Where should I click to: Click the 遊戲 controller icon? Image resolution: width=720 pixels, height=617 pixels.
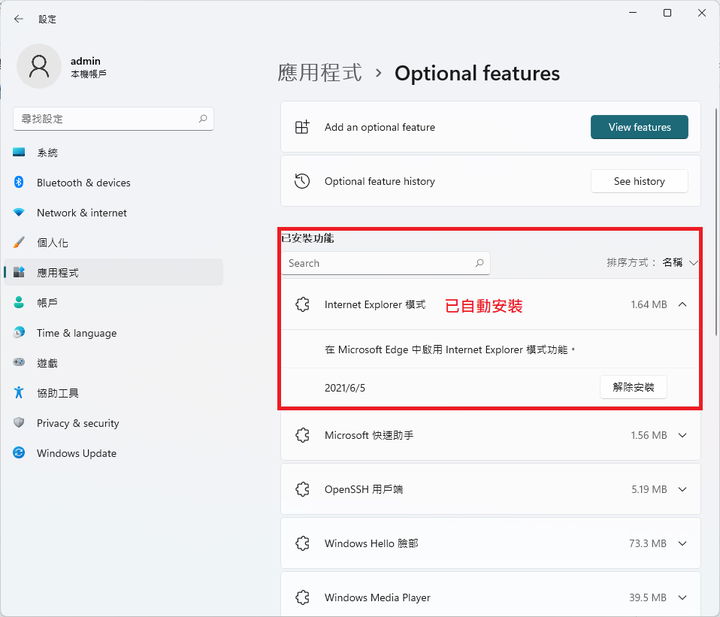pyautogui.click(x=19, y=362)
